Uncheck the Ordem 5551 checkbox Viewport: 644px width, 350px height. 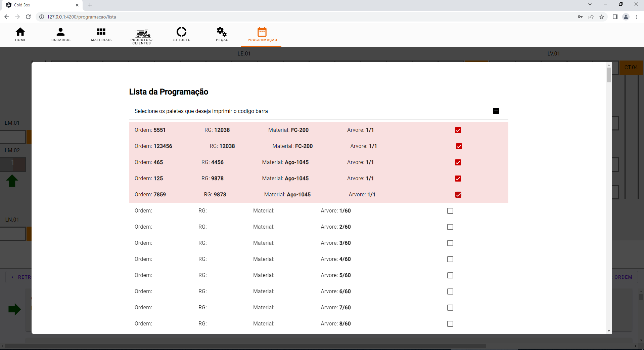coord(458,130)
